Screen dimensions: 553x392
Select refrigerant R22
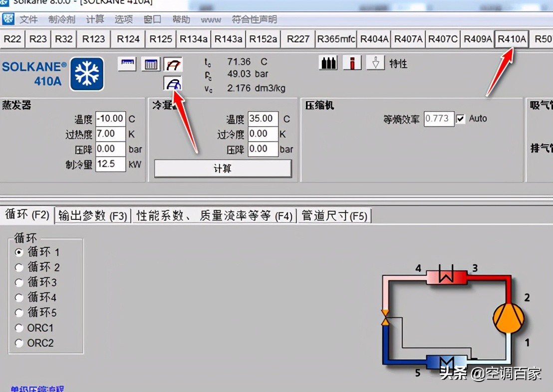coord(12,39)
